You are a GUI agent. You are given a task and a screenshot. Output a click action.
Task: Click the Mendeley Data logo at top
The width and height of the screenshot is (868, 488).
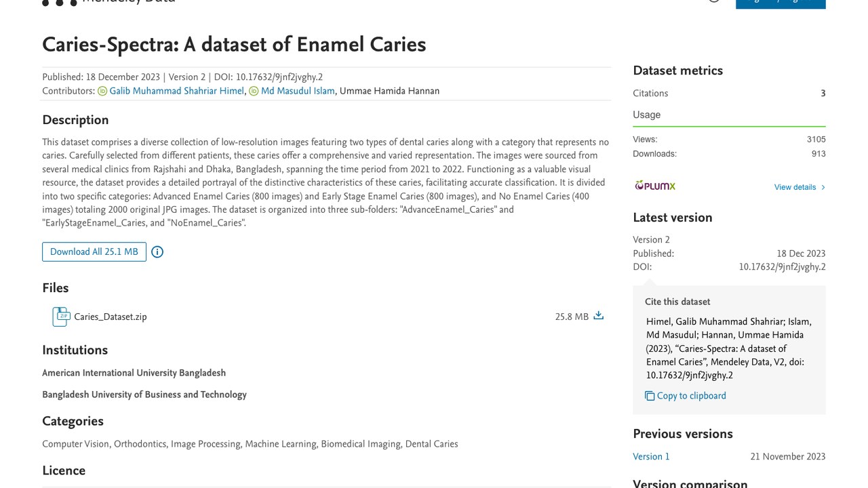[108, 2]
